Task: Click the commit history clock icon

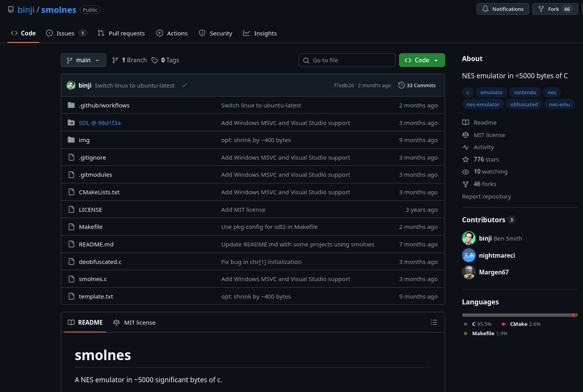Action: tap(401, 85)
